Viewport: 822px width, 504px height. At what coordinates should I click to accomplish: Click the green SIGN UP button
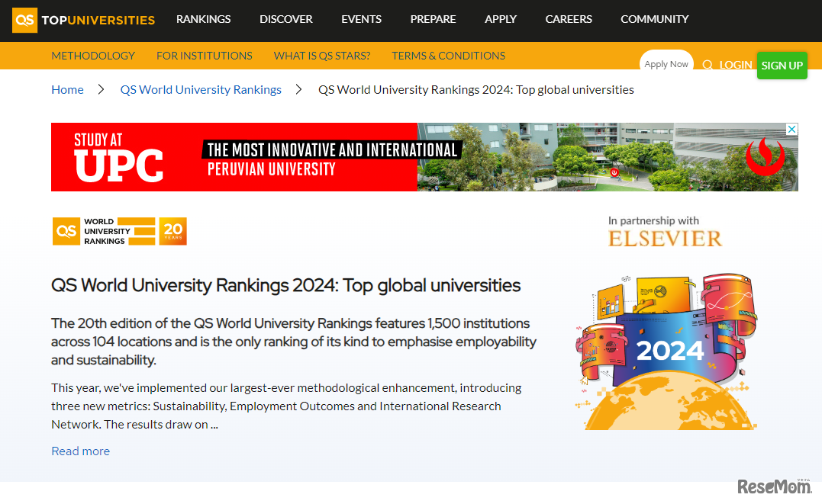click(x=782, y=66)
